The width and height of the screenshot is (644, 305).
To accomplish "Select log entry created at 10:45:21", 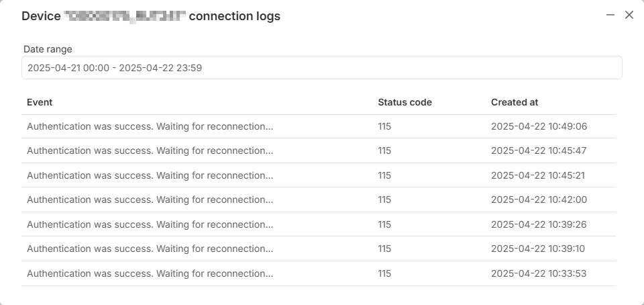I will pyautogui.click(x=318, y=175).
